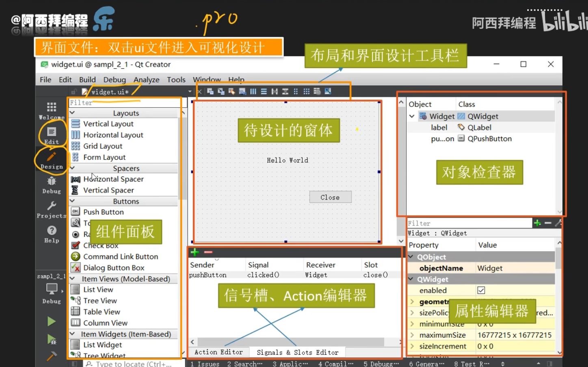Collapse the Layouts group in the widget box

[x=72, y=113]
